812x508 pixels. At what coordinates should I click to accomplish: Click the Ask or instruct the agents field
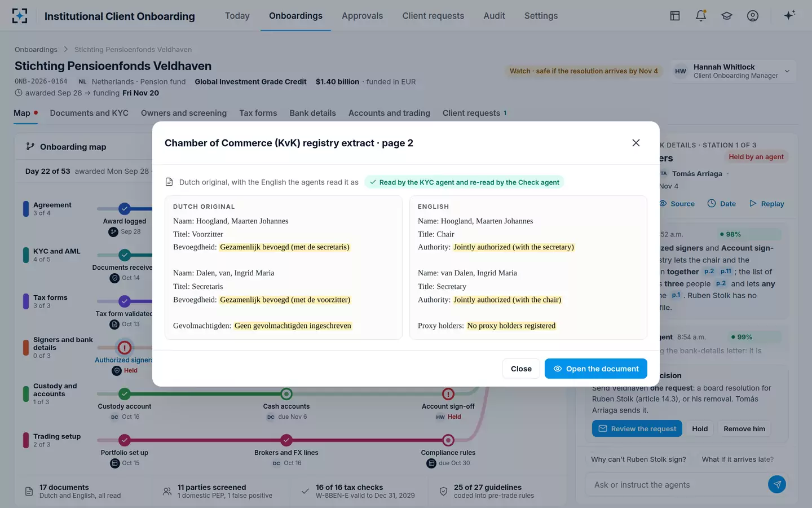[x=677, y=485]
